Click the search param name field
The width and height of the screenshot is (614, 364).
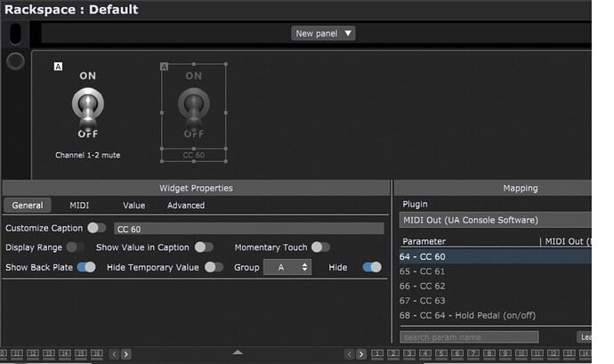click(469, 337)
